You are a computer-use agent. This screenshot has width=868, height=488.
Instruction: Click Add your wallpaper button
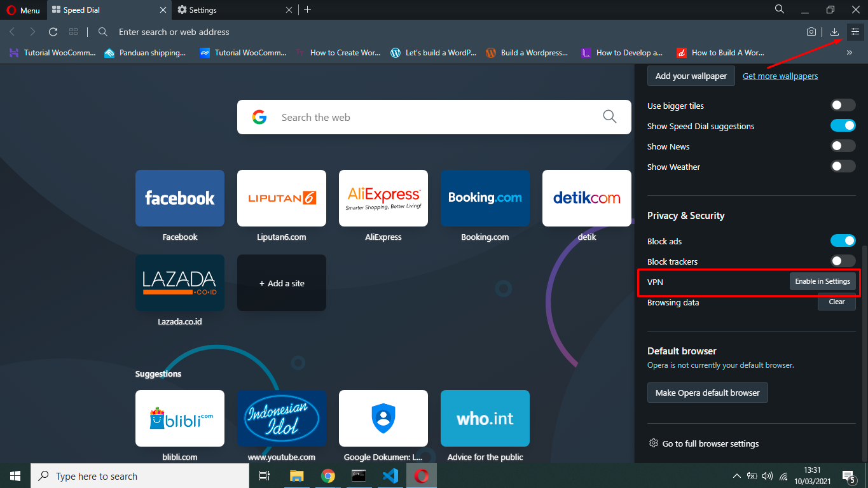point(691,76)
